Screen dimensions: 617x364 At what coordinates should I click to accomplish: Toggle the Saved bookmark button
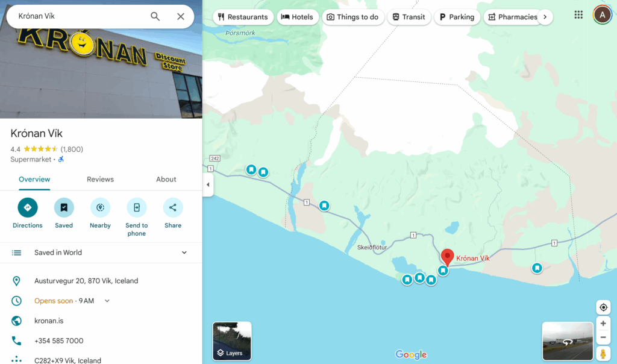click(x=64, y=207)
